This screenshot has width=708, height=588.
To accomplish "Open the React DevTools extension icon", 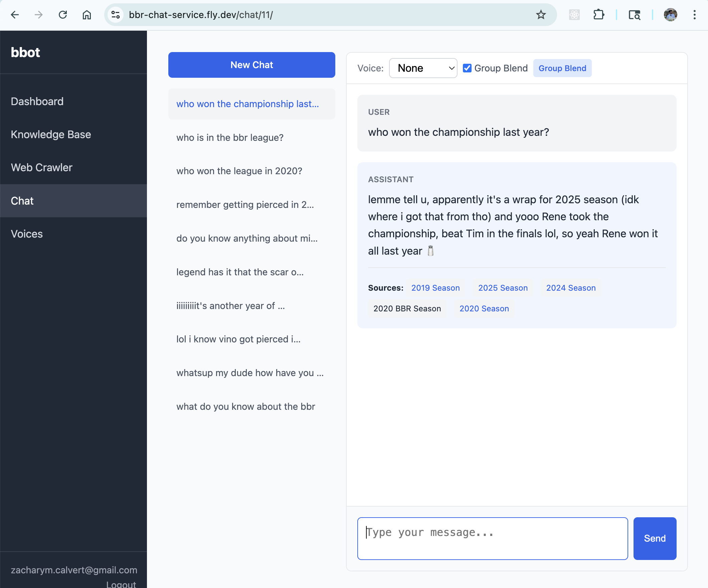I will 574,14.
